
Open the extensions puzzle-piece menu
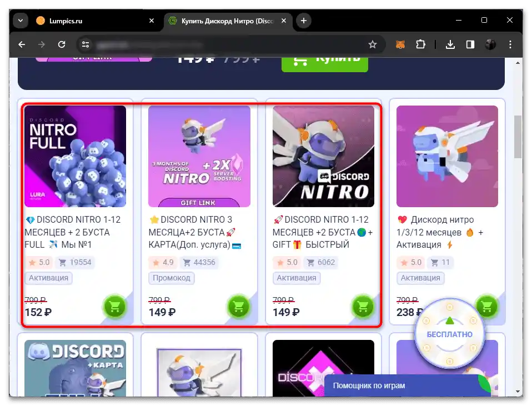coord(421,44)
